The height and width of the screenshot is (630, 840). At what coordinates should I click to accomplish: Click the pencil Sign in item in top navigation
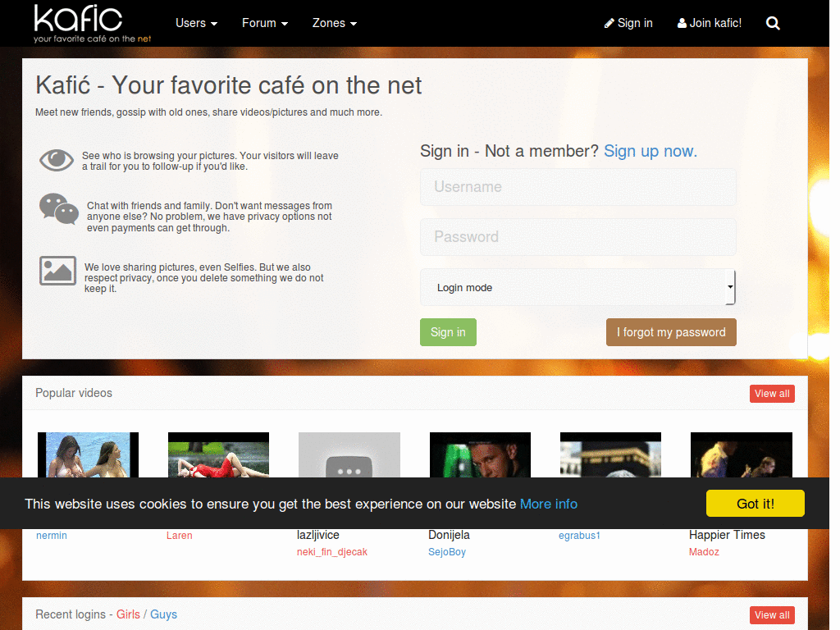click(x=628, y=23)
